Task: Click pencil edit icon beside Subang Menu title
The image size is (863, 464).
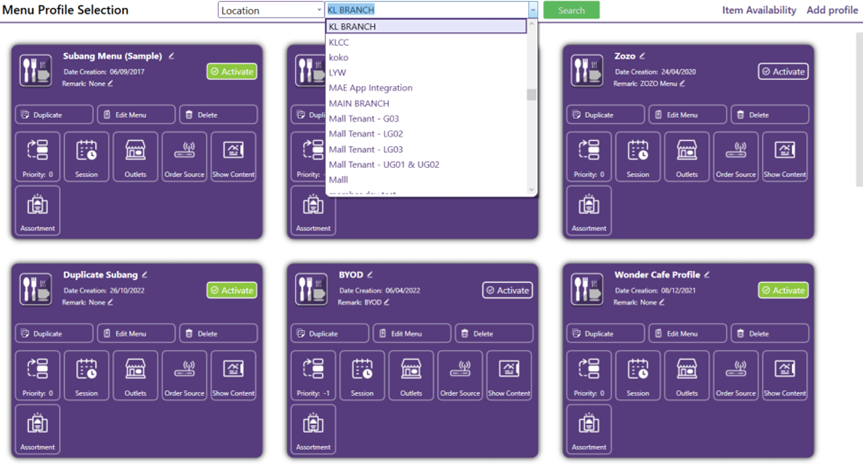Action: coord(172,56)
